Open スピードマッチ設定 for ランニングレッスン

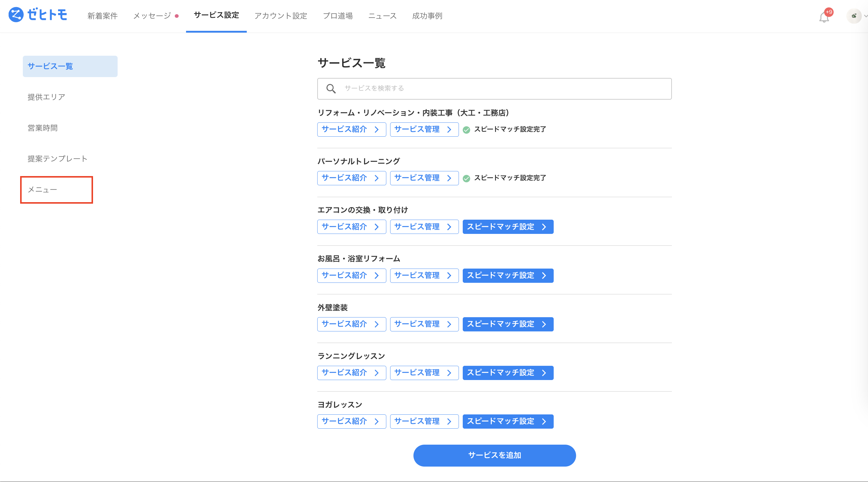[508, 372]
